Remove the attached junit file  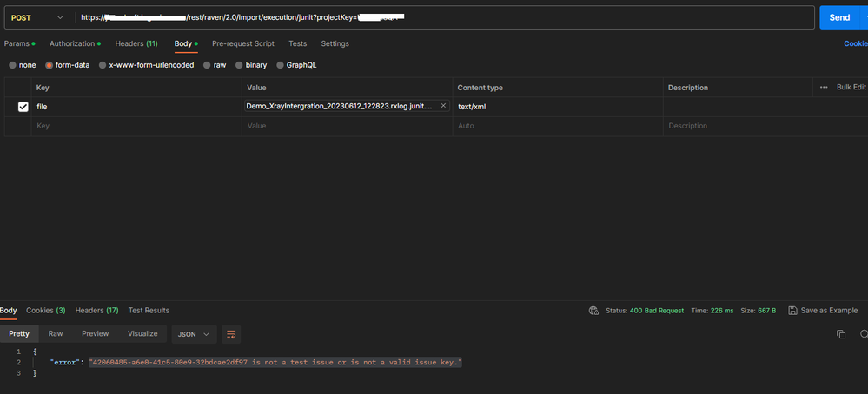pos(443,106)
